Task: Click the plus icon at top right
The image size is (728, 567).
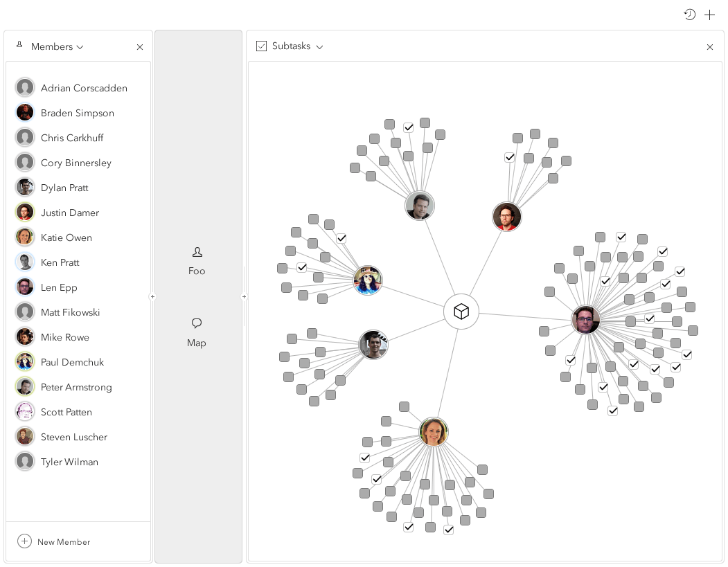Action: click(x=709, y=15)
